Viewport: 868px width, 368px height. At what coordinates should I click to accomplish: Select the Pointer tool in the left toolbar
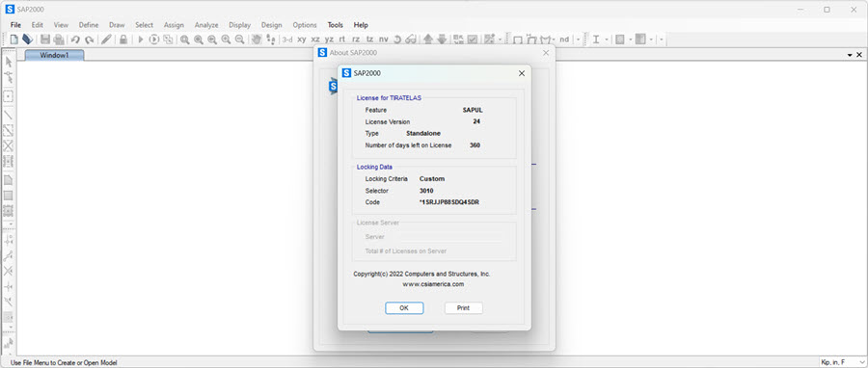[9, 62]
